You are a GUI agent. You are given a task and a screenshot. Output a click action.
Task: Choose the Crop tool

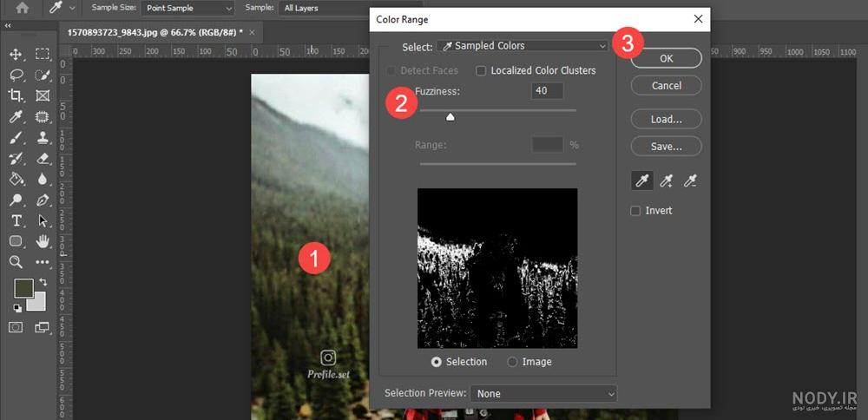16,95
